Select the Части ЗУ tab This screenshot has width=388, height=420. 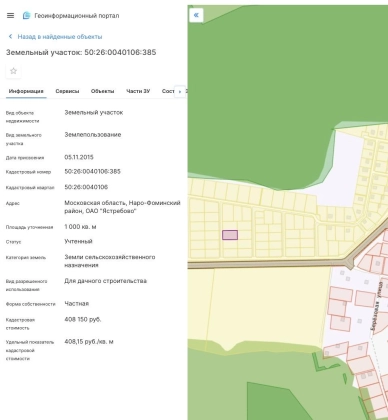pyautogui.click(x=138, y=91)
